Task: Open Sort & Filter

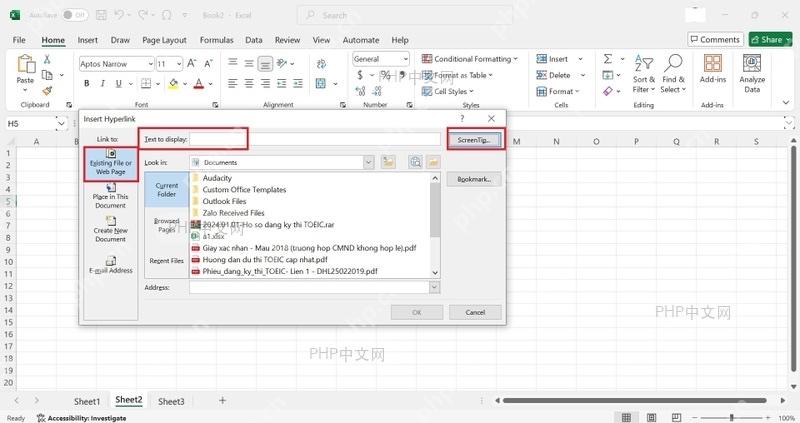Action: [644, 73]
